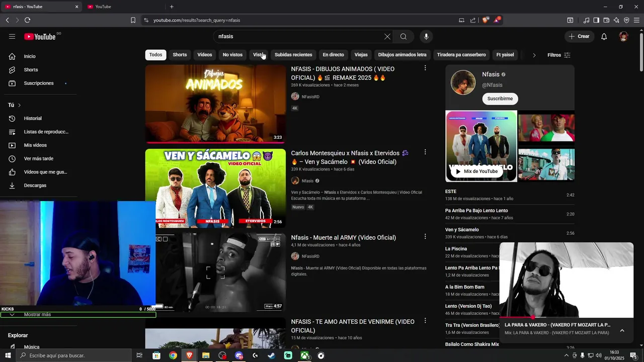Open a new browser tab
The image size is (644, 362).
pos(172,7)
